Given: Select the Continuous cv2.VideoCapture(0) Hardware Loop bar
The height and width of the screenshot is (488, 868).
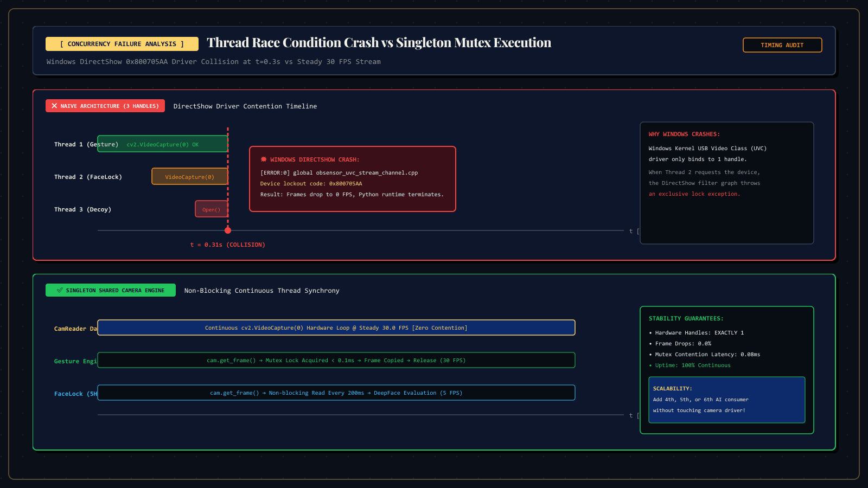Looking at the screenshot, I should [x=336, y=328].
